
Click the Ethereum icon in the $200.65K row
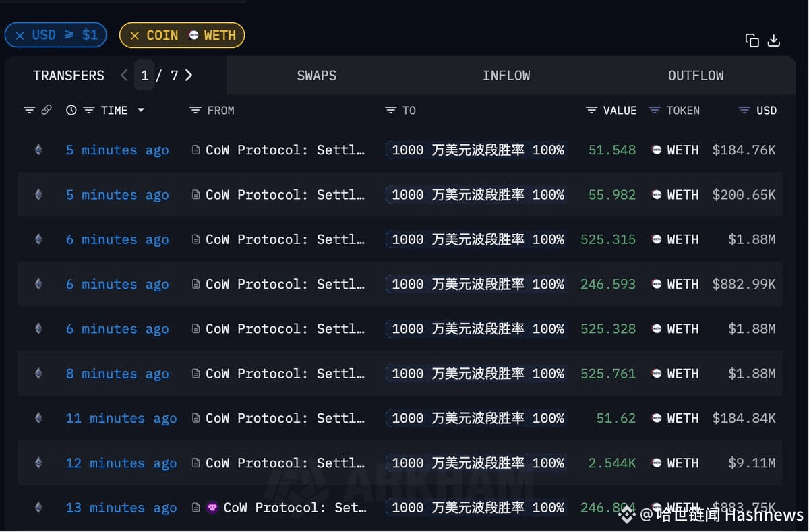pyautogui.click(x=38, y=194)
